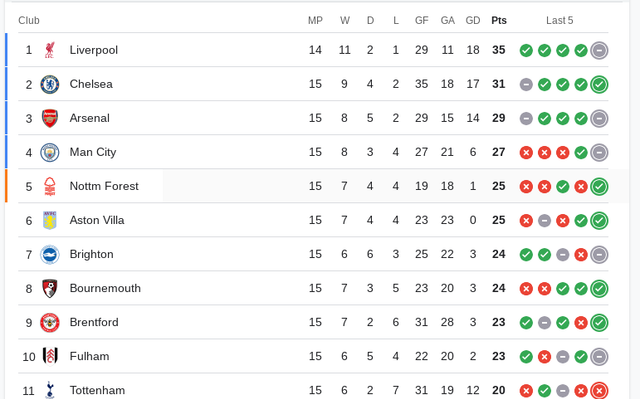
Task: Click the Man City club crest
Action: click(50, 153)
